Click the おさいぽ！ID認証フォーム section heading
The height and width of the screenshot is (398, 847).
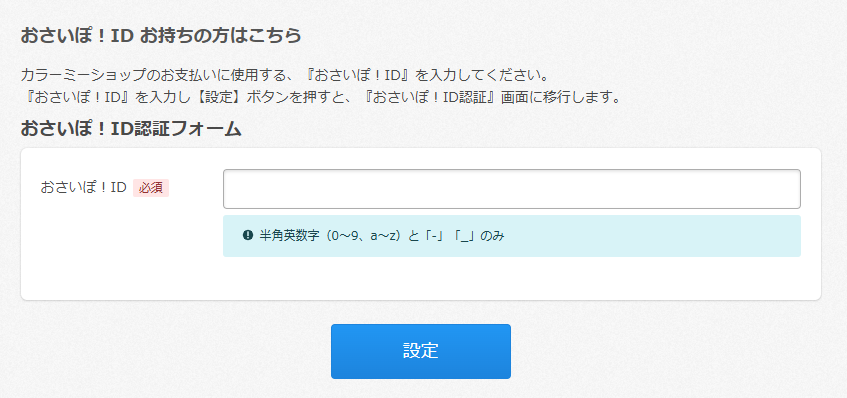[131, 129]
